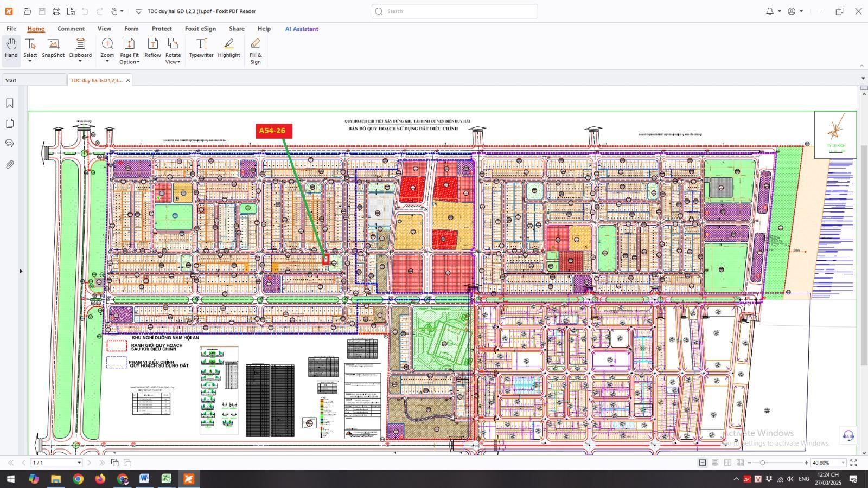Expand the Rotate View dropdown

point(178,62)
